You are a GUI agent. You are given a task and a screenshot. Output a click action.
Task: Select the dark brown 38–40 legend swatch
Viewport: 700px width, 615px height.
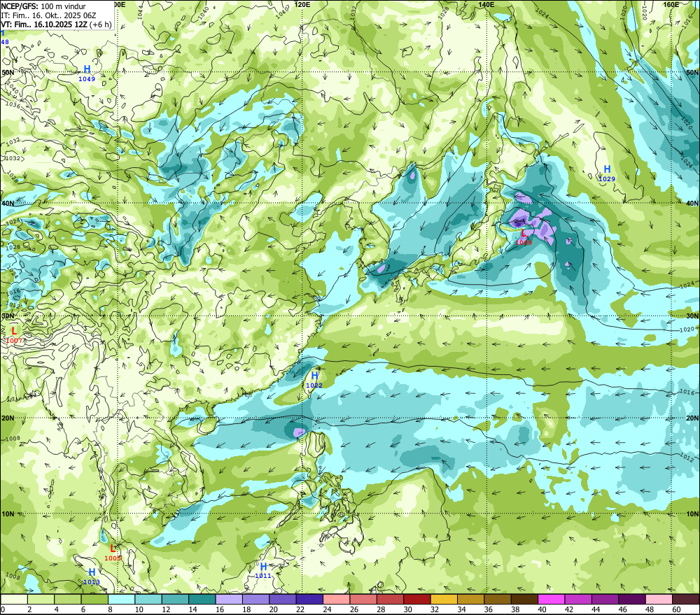pos(524,599)
